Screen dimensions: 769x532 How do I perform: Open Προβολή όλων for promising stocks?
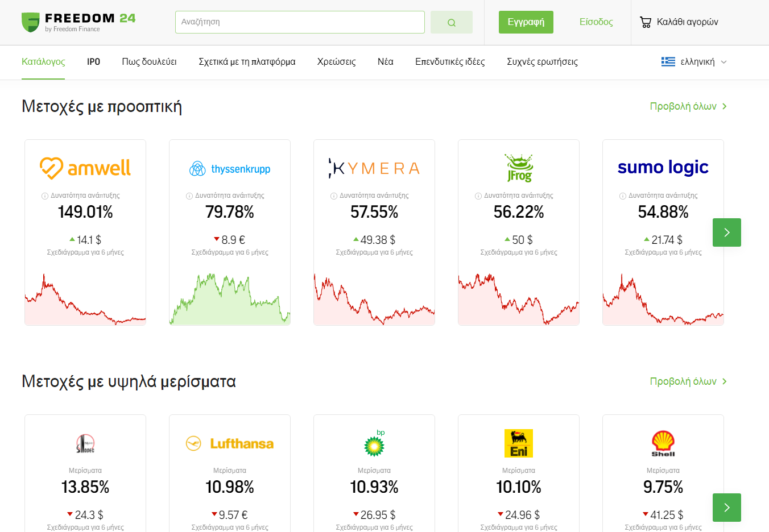688,106
